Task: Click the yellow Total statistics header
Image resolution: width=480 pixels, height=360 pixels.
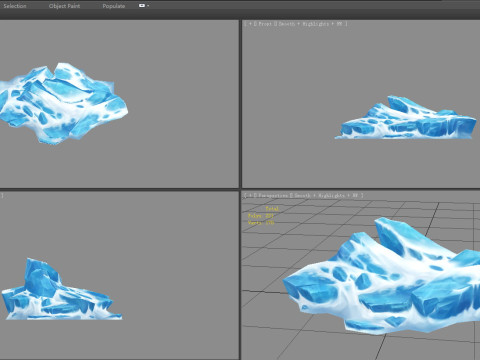Action: [x=272, y=209]
